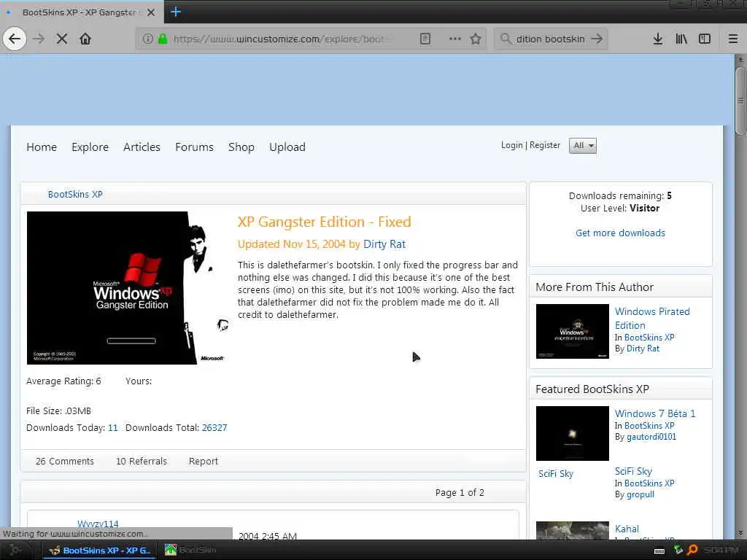Screen dimensions: 747x560
Task: Submit the search with the arrow button
Action: pos(597,39)
